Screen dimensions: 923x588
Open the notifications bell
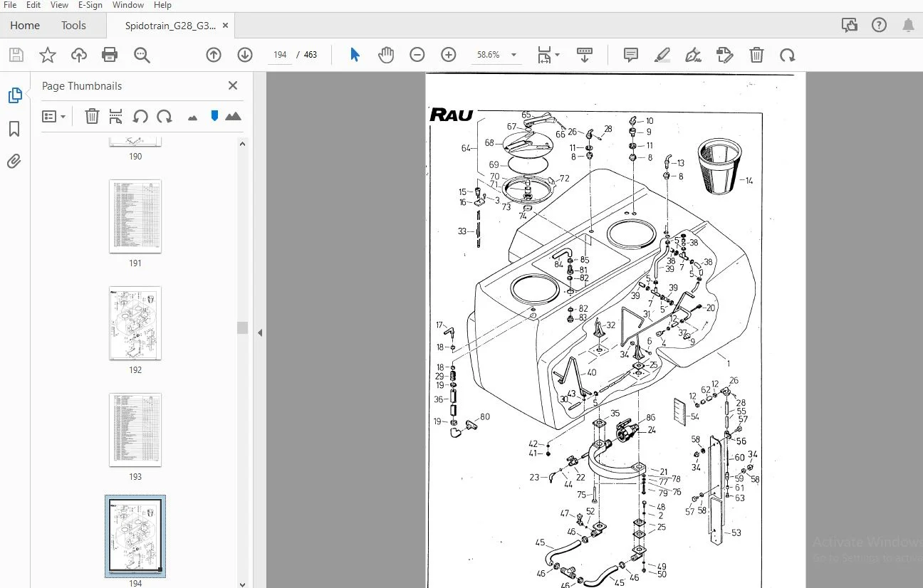tap(908, 25)
